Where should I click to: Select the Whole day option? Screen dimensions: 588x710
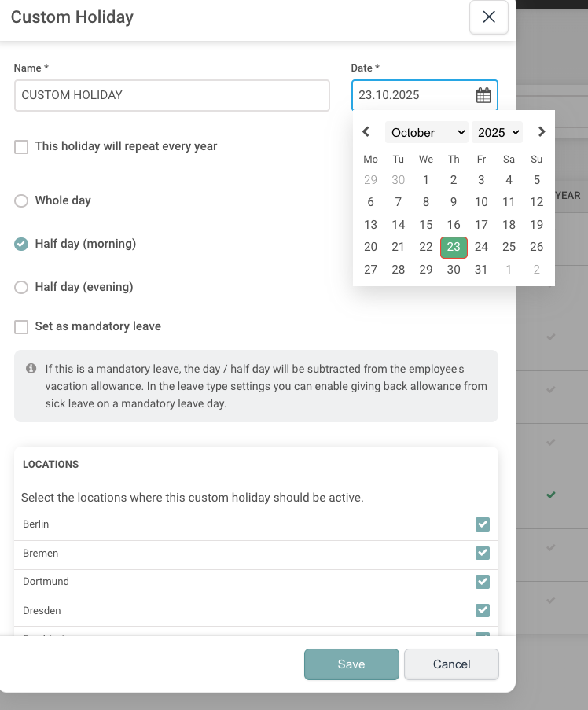(21, 200)
